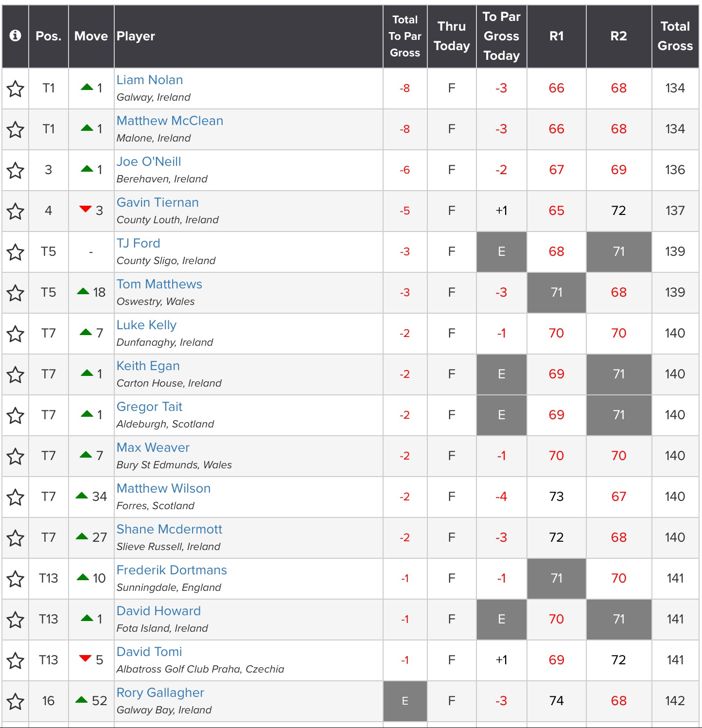Toggle the favorite star for Rory Gallagher

coord(16,701)
